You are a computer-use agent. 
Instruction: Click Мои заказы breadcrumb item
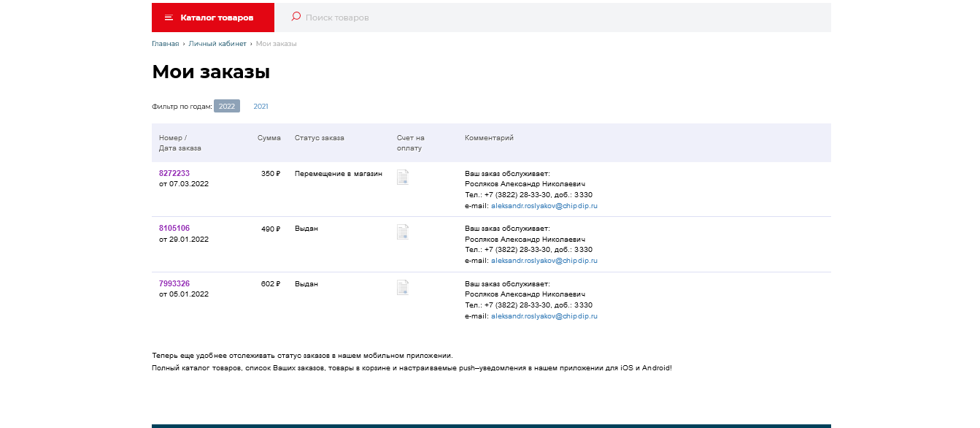pos(276,44)
